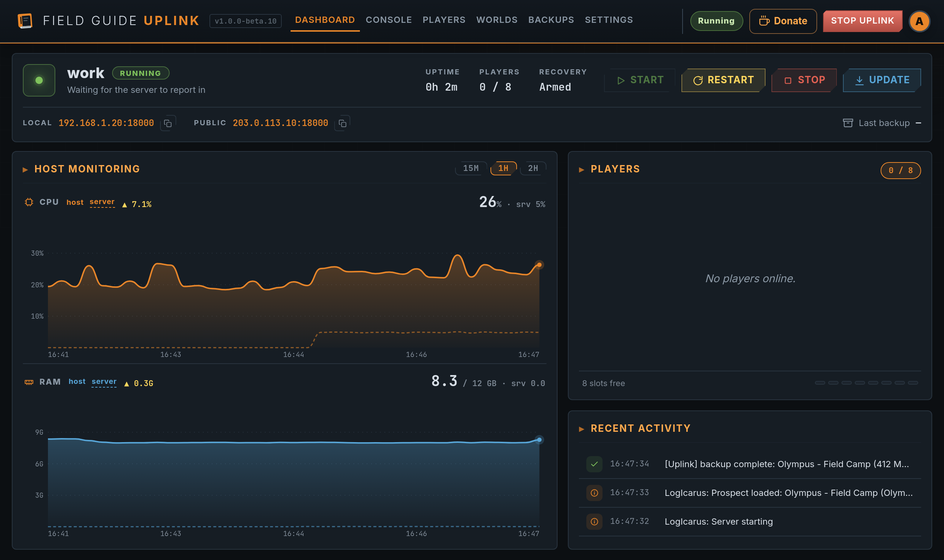
Task: Click the 8 slots free label
Action: tap(603, 384)
